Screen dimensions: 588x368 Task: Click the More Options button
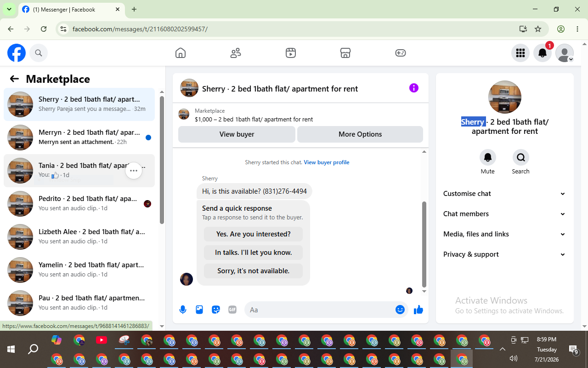click(360, 134)
